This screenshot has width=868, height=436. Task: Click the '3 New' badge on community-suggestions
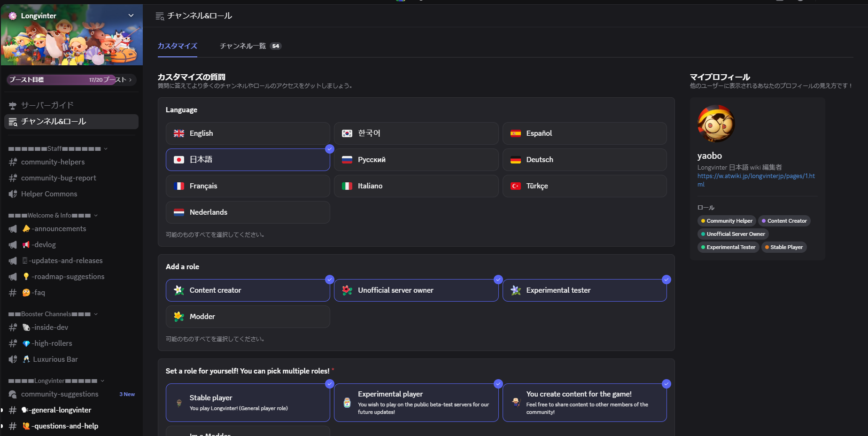pyautogui.click(x=127, y=394)
